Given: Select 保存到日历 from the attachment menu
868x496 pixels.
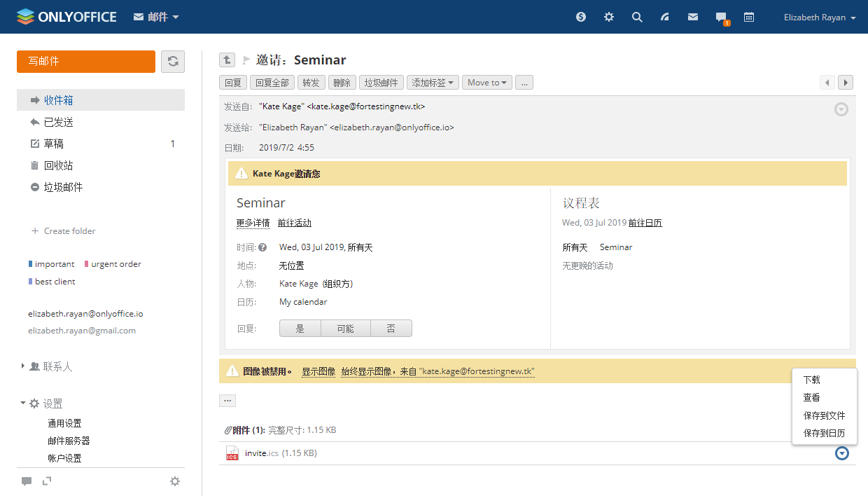Looking at the screenshot, I should [x=824, y=434].
